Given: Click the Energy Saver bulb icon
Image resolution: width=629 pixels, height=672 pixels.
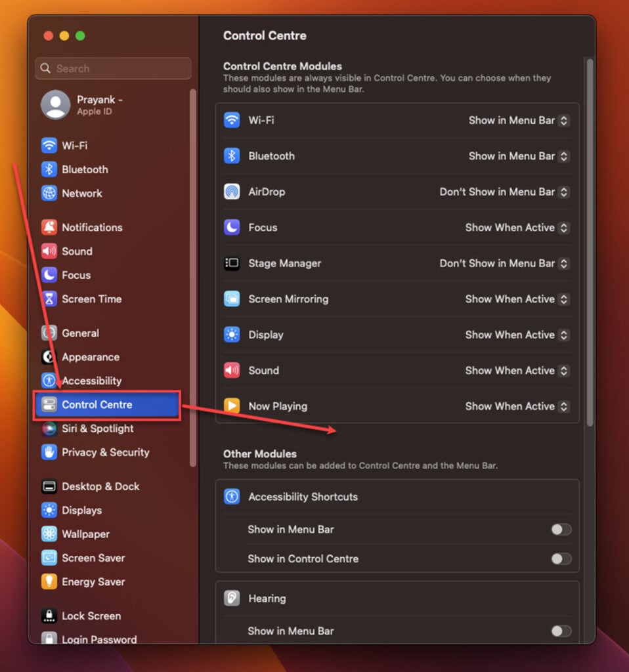Looking at the screenshot, I should (x=49, y=581).
